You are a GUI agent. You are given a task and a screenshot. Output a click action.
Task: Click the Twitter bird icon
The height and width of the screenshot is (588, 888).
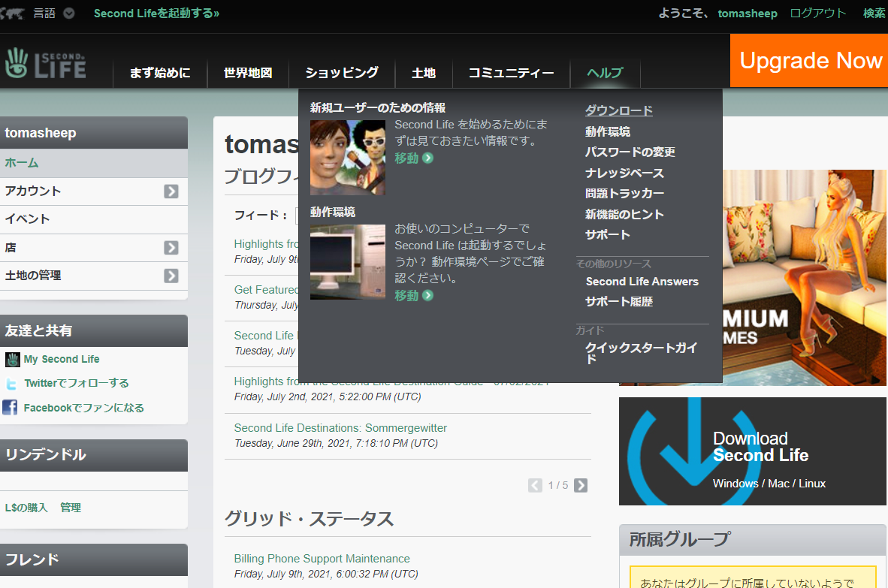click(x=11, y=384)
